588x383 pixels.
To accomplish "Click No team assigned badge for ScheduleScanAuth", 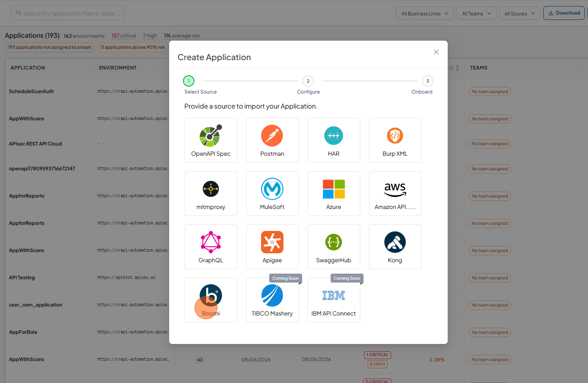I will click(490, 92).
